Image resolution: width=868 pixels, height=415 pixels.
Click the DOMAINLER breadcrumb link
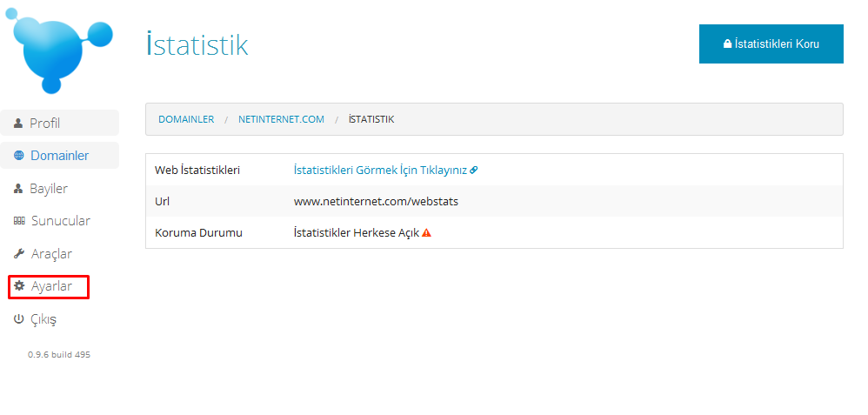(186, 119)
